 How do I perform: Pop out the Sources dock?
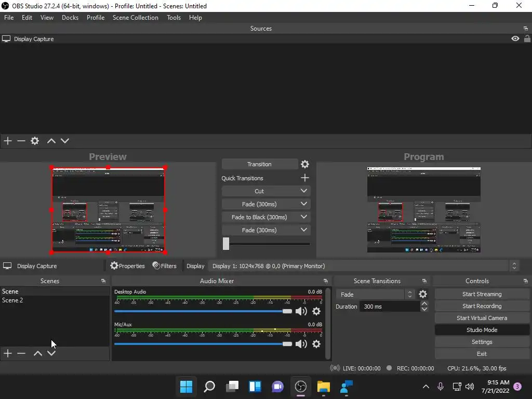coord(526,29)
